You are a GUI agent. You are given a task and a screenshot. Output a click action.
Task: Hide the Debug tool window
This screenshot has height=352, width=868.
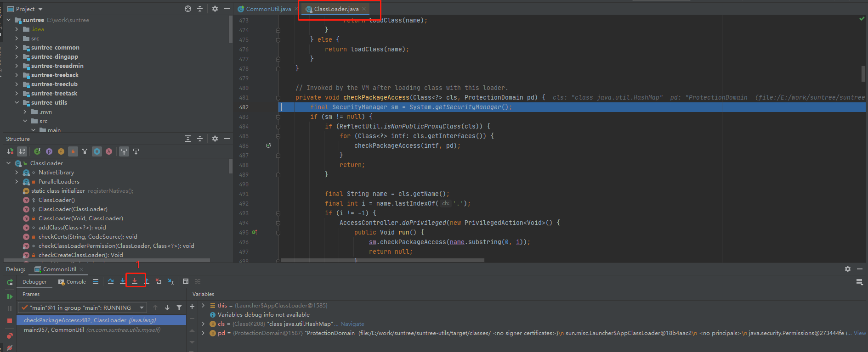coord(860,269)
